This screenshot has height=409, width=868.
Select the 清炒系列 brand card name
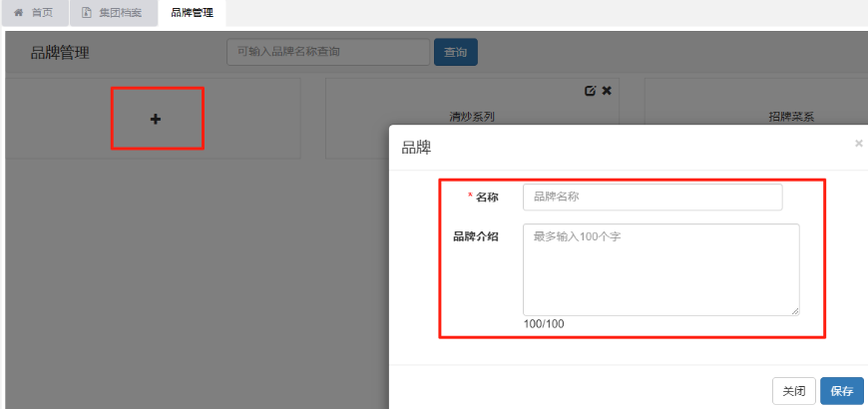pyautogui.click(x=472, y=117)
